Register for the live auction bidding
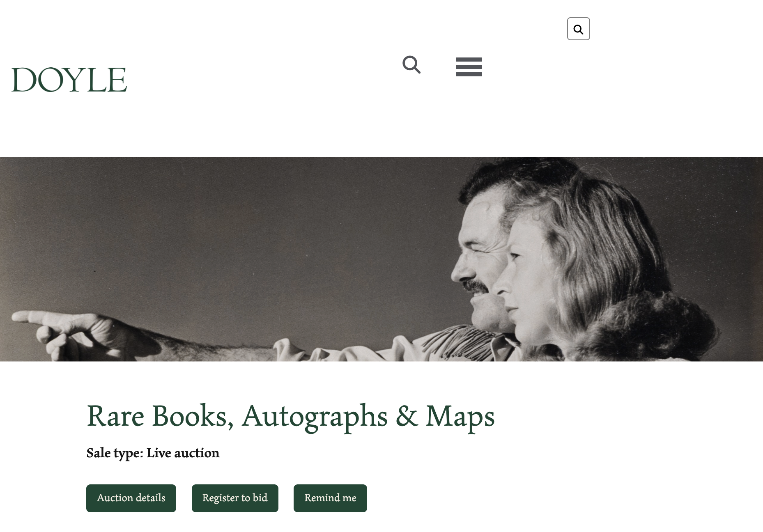763x532 pixels. click(235, 498)
